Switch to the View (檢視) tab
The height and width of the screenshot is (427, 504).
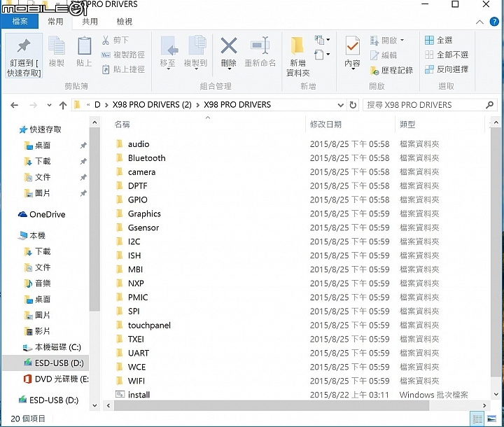point(125,21)
